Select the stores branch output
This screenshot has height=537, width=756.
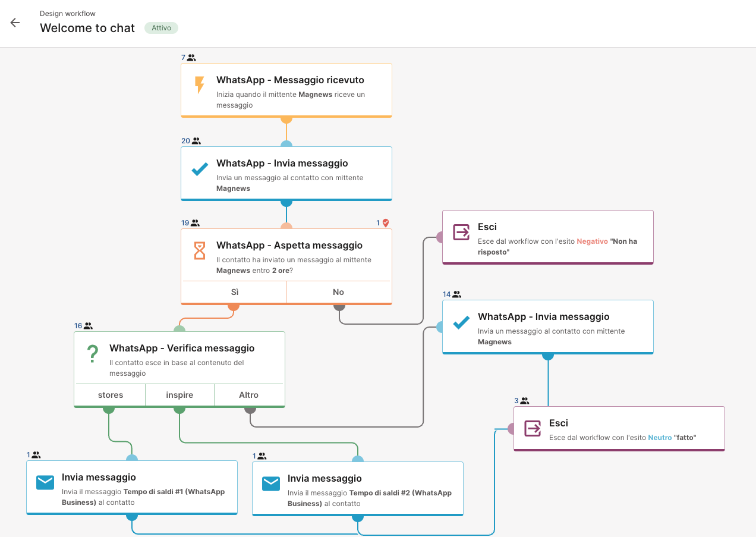[x=111, y=395]
